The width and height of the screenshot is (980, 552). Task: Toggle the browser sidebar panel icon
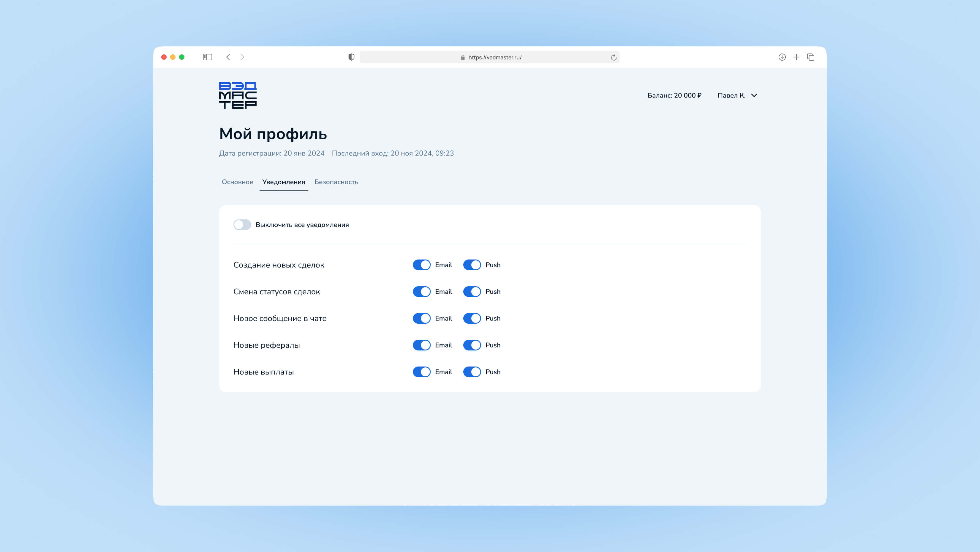[207, 57]
